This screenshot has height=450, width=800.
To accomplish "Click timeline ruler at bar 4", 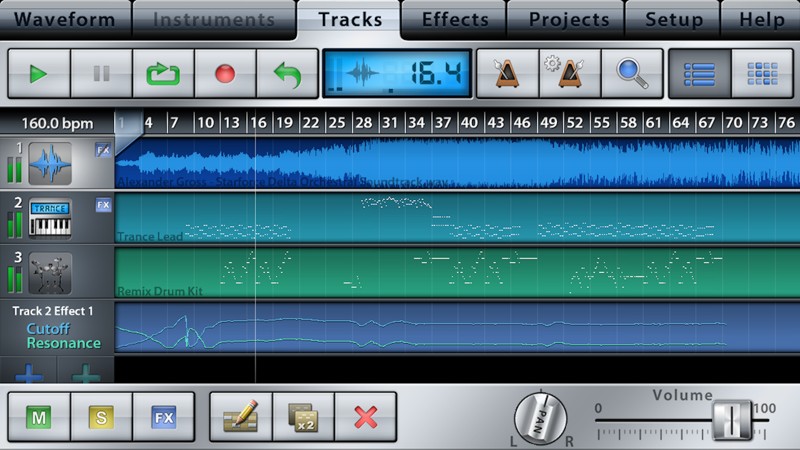I will click(x=148, y=123).
